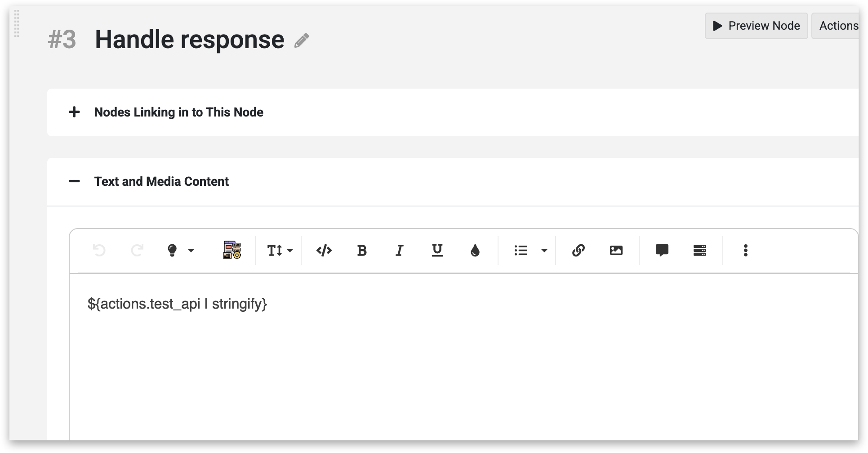Viewport: 868px width, 453px height.
Task: Insert a hyperlink with link icon
Action: (579, 250)
